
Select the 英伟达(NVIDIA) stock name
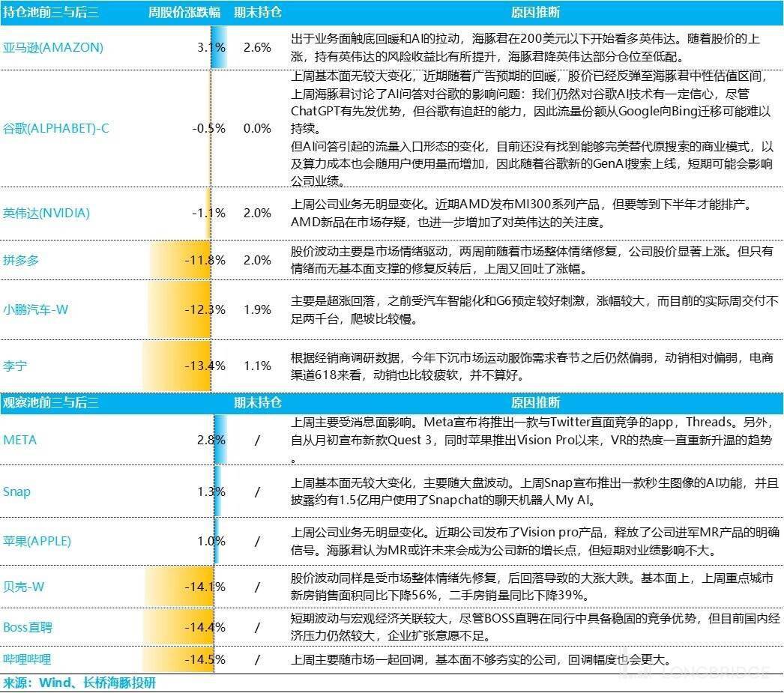pyautogui.click(x=46, y=214)
